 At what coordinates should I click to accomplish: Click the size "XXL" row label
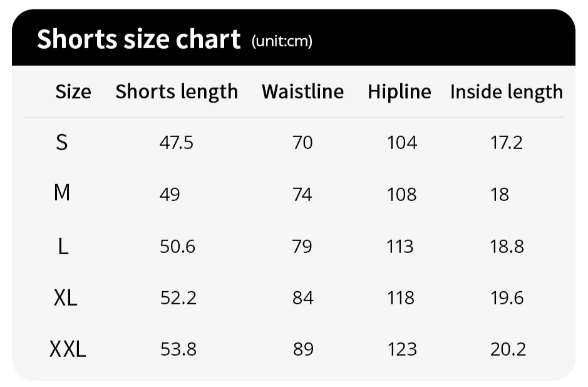tap(68, 349)
